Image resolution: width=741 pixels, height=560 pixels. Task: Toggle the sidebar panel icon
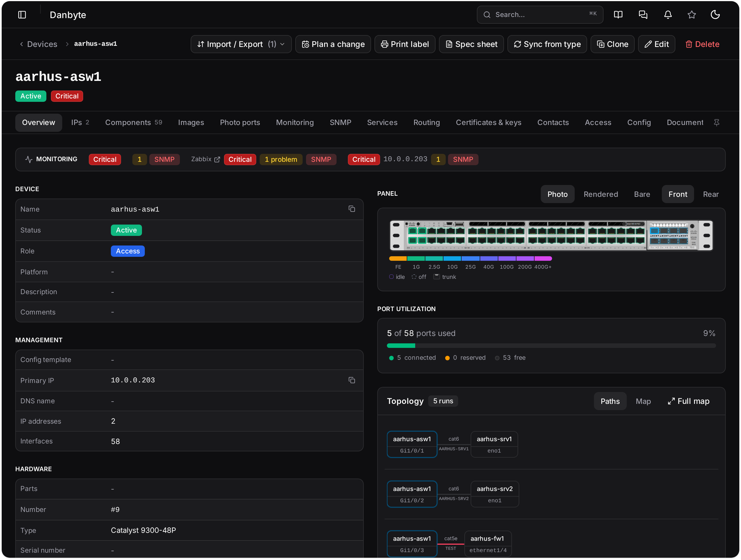point(22,15)
